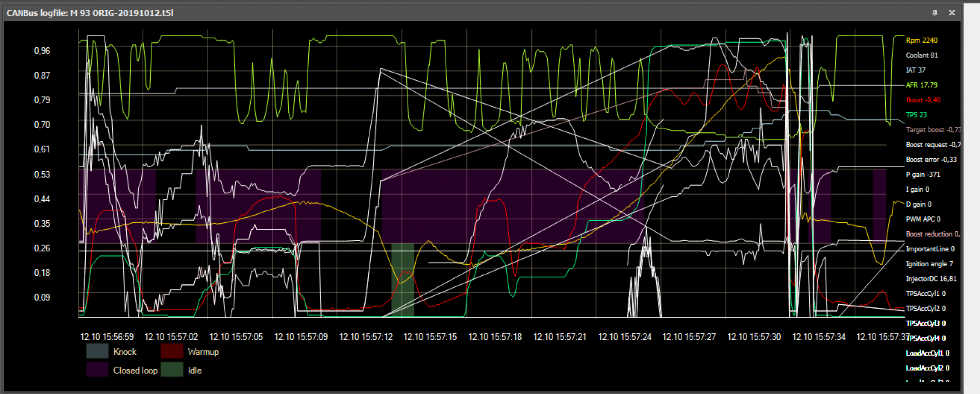The image size is (980, 394).
Task: Click the Closed loop legend swatch
Action: pyautogui.click(x=97, y=370)
